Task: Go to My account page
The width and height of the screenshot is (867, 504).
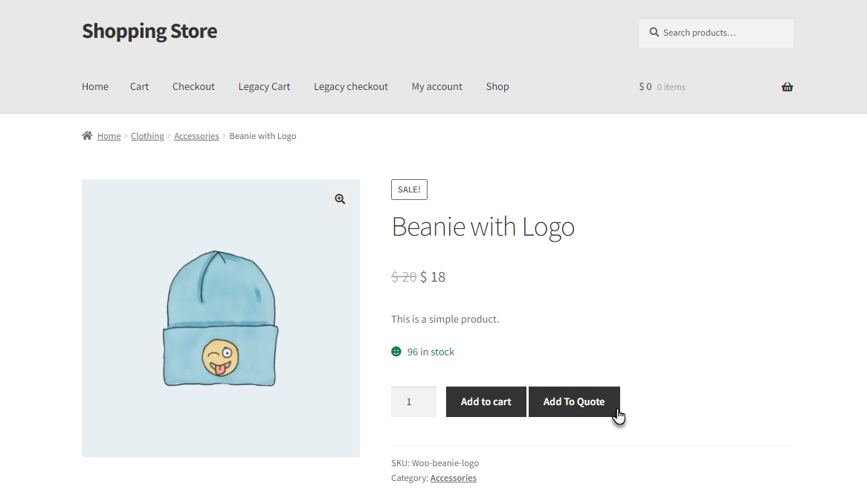Action: [436, 87]
